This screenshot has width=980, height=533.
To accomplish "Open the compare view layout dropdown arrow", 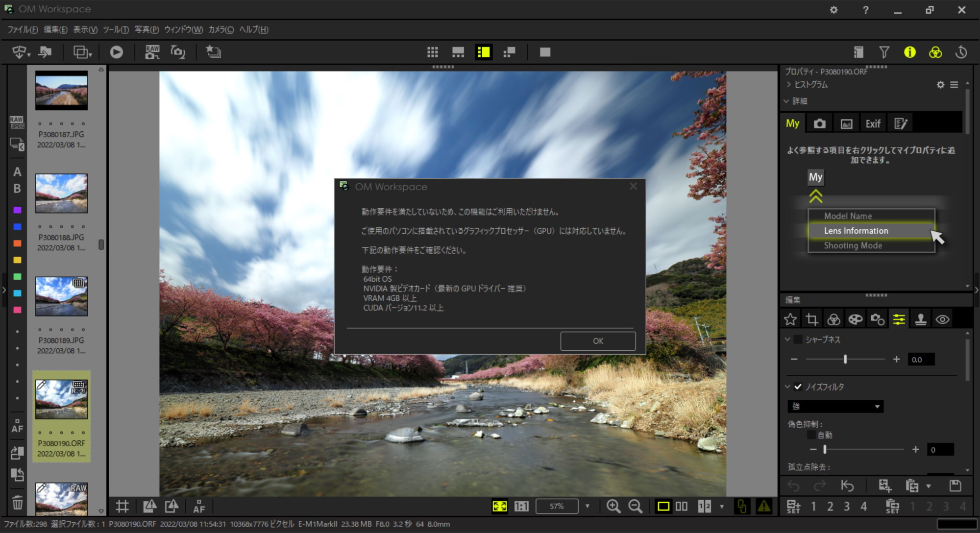I will click(x=721, y=506).
